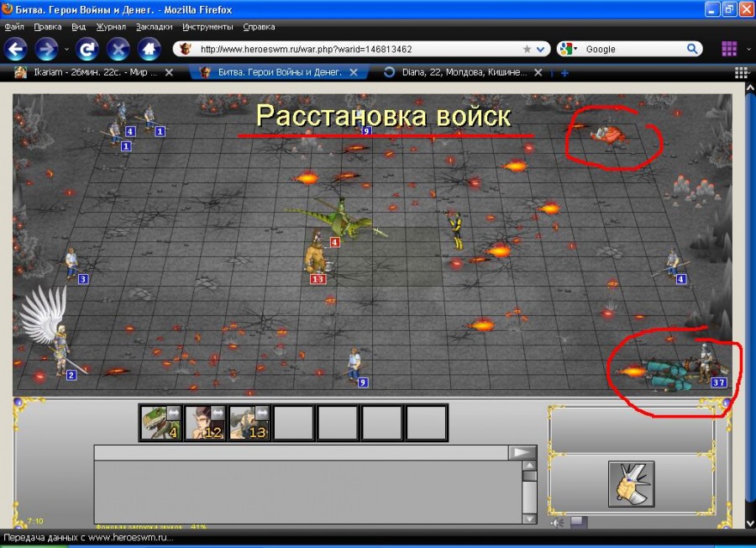This screenshot has height=548, width=756.
Task: Expand the back/forward history dropdown arrow
Action: click(66, 49)
